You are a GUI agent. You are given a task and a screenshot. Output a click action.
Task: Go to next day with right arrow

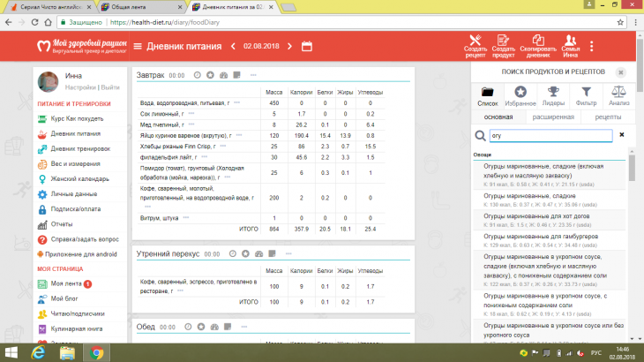[x=288, y=45]
